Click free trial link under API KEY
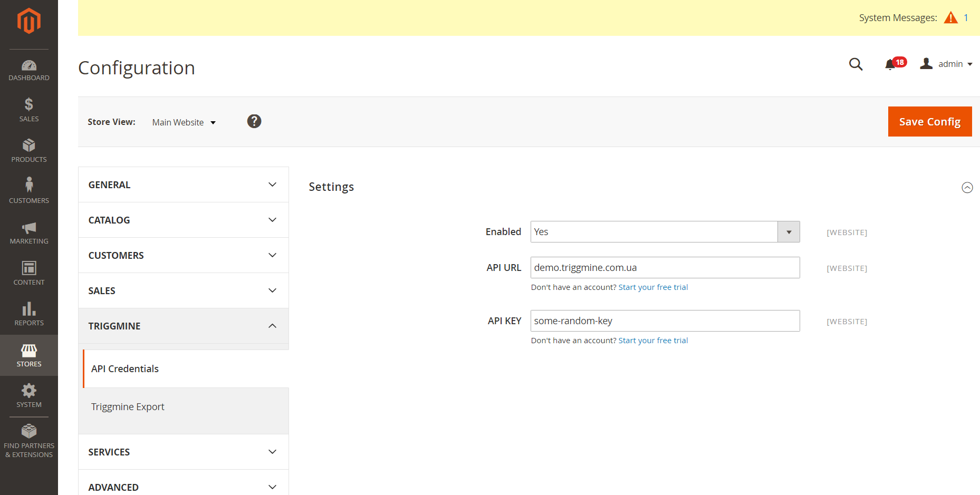This screenshot has height=495, width=980. coord(653,341)
